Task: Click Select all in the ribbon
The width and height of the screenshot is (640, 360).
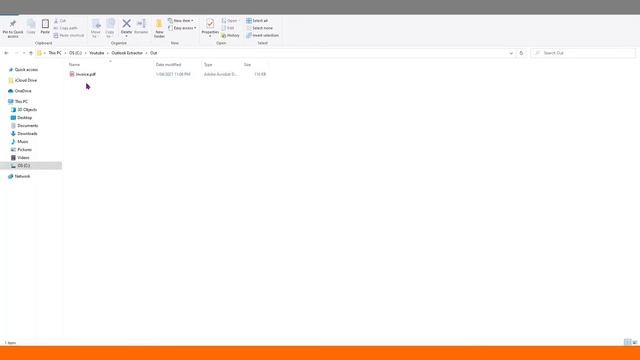Action: [x=257, y=21]
